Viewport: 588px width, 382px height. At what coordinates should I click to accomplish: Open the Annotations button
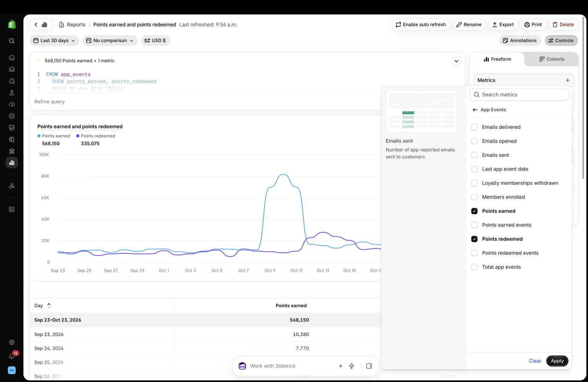point(520,40)
